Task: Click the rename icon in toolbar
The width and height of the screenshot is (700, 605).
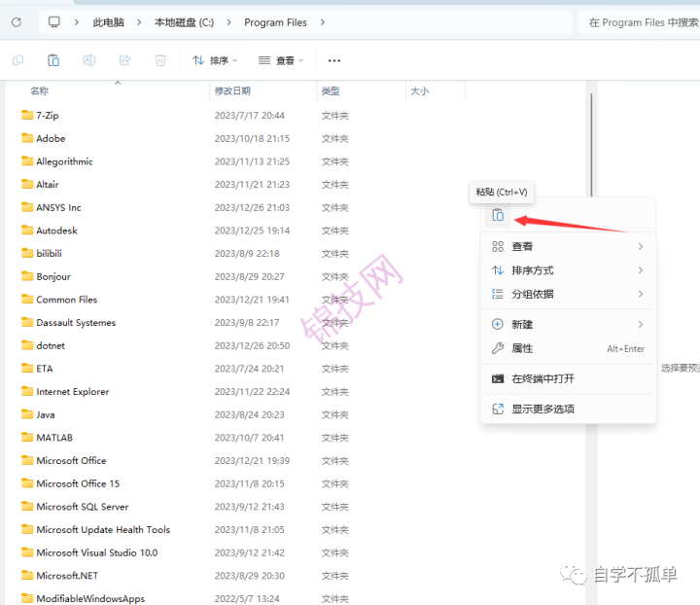Action: (x=89, y=60)
